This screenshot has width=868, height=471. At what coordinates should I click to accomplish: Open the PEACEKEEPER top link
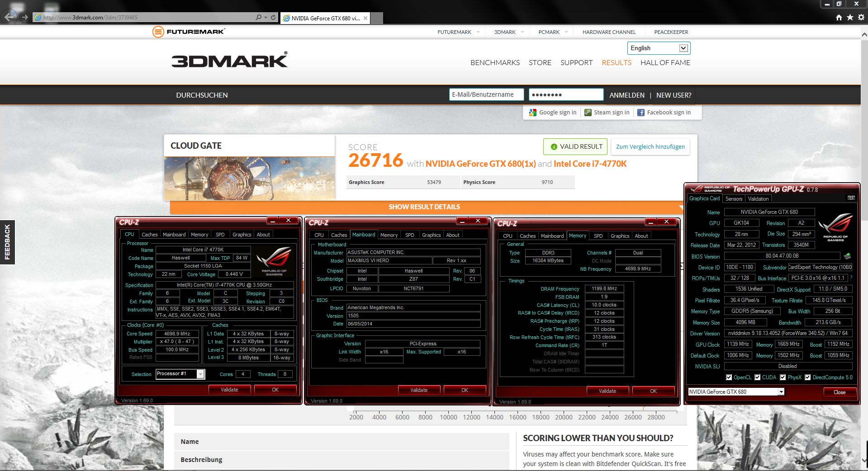point(671,32)
